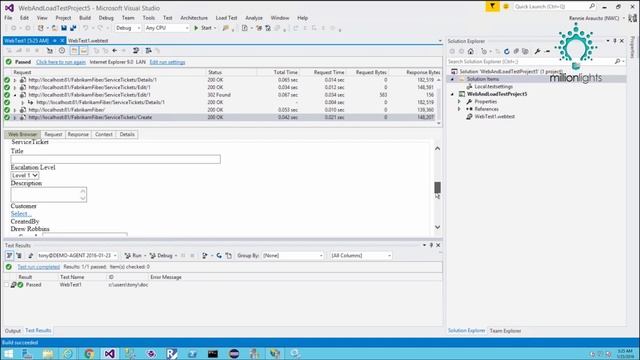
Task: Click the Run button in Test Results
Action: [x=133, y=256]
